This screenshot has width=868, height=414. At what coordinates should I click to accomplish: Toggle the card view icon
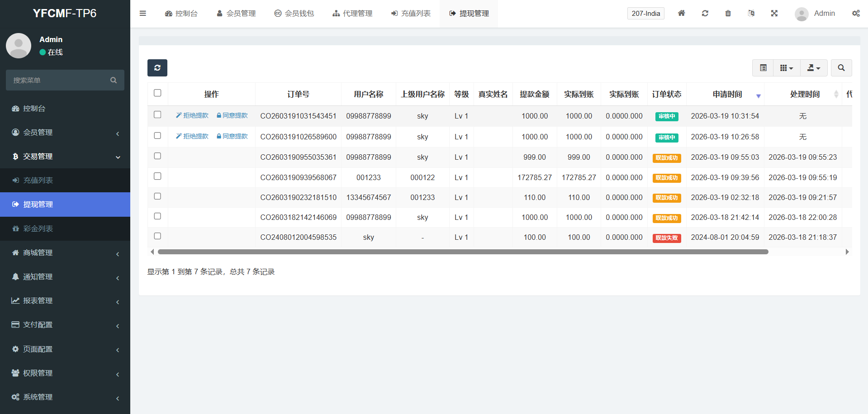763,68
